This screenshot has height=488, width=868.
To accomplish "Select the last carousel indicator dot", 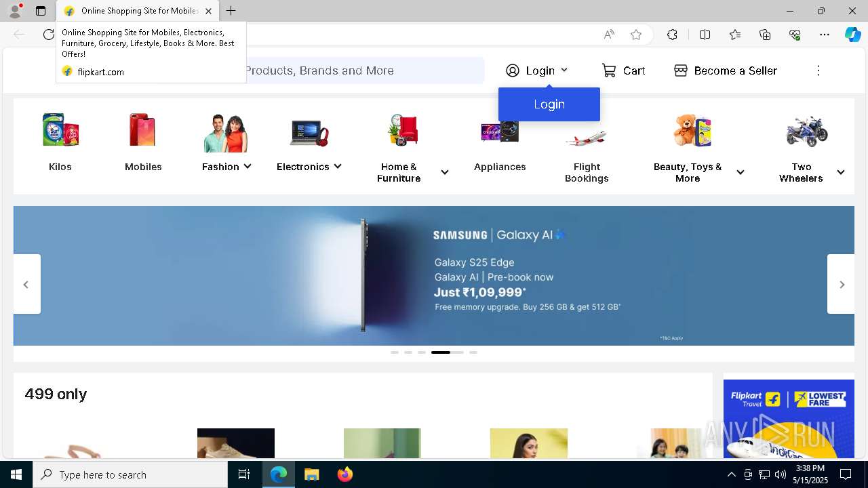I will [x=473, y=352].
